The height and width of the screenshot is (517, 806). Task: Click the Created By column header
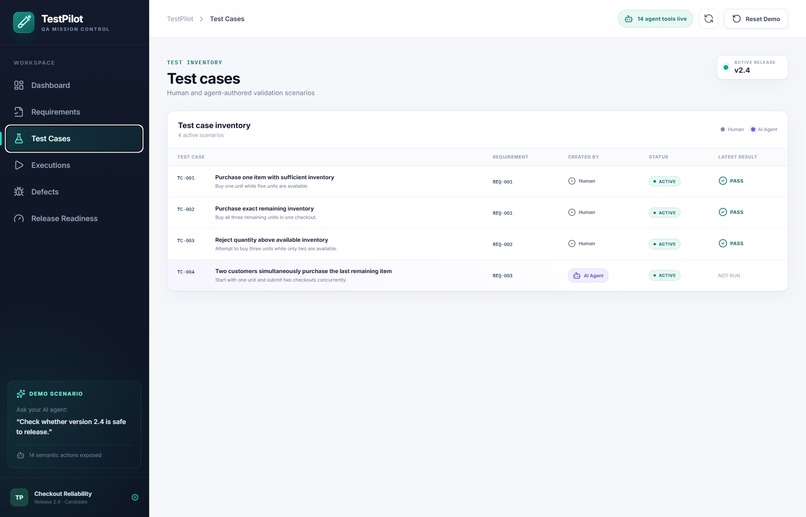[583, 157]
